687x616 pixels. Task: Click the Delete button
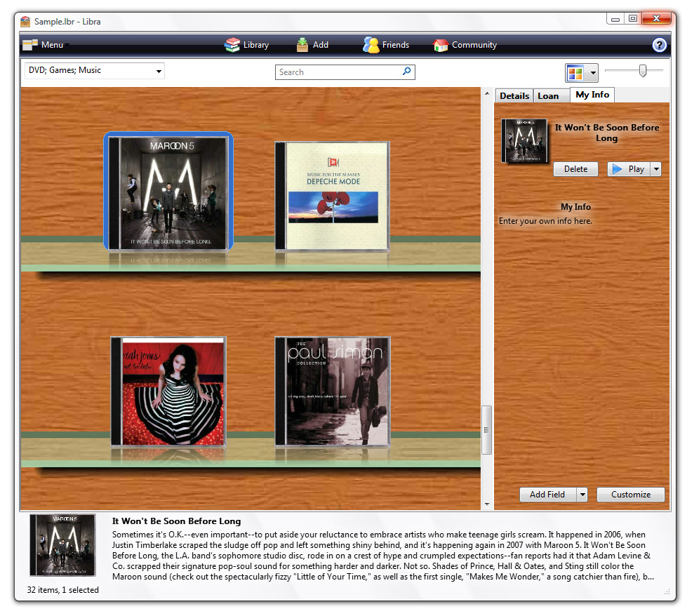575,169
